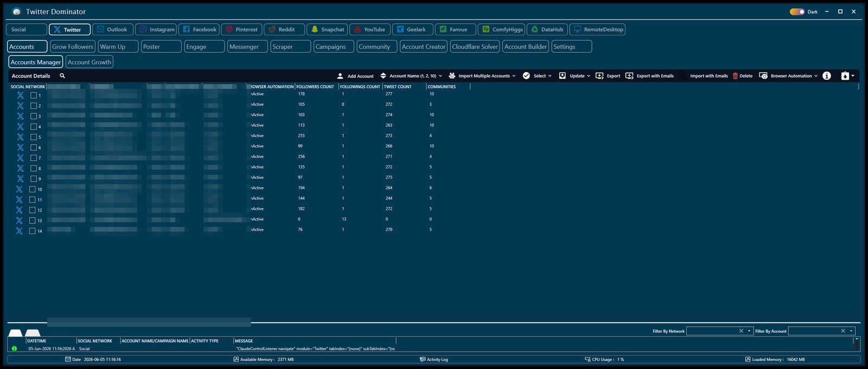
Task: Click the Import Multiple Accounts group icon
Action: [452, 76]
